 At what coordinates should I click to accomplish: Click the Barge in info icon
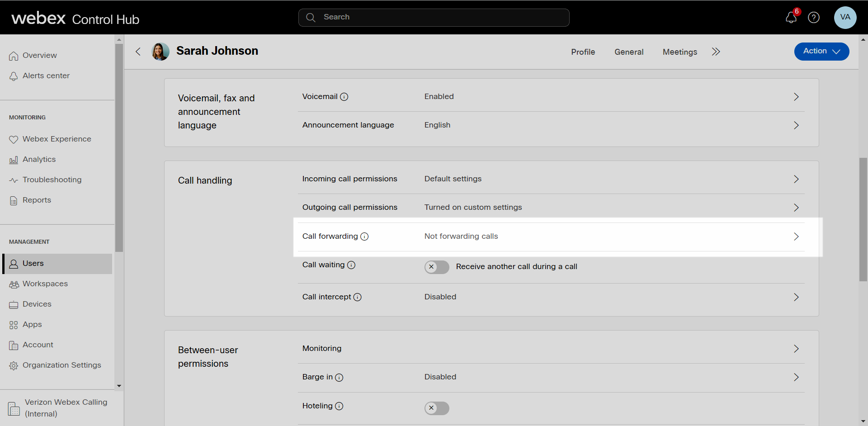point(339,378)
